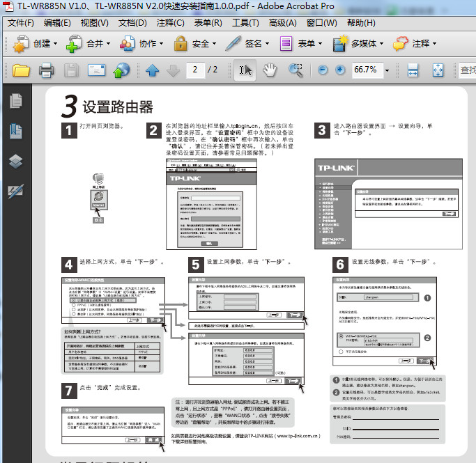The height and width of the screenshot is (463, 476).
Task: Print the document with printer icon
Action: point(47,70)
